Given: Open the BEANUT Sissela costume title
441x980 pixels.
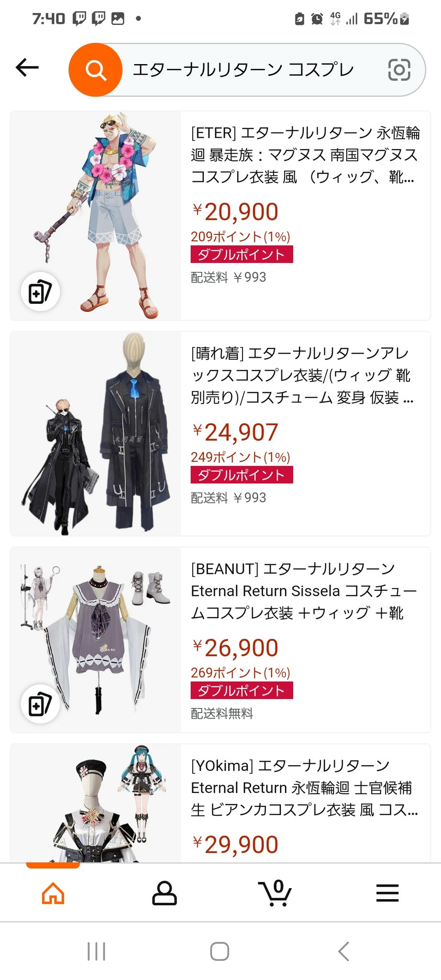Looking at the screenshot, I should [x=304, y=591].
